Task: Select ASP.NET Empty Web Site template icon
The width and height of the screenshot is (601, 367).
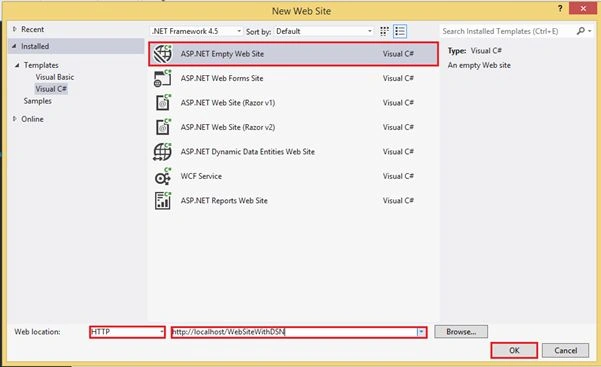Action: pos(163,54)
